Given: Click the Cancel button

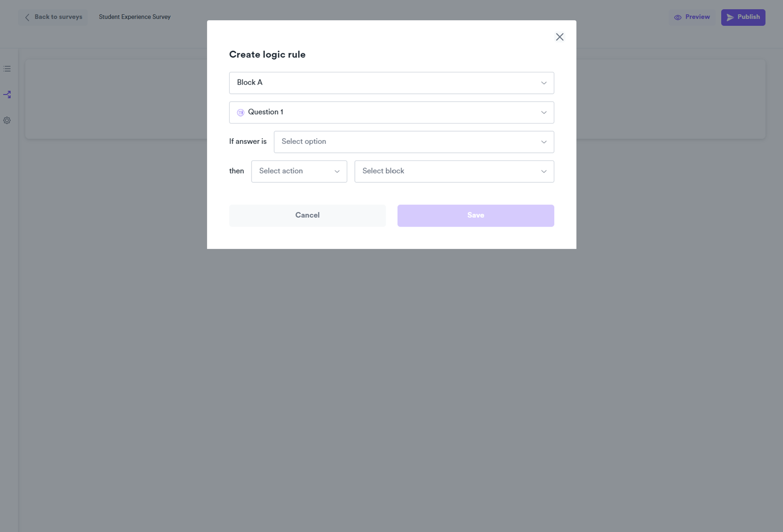Looking at the screenshot, I should point(307,215).
